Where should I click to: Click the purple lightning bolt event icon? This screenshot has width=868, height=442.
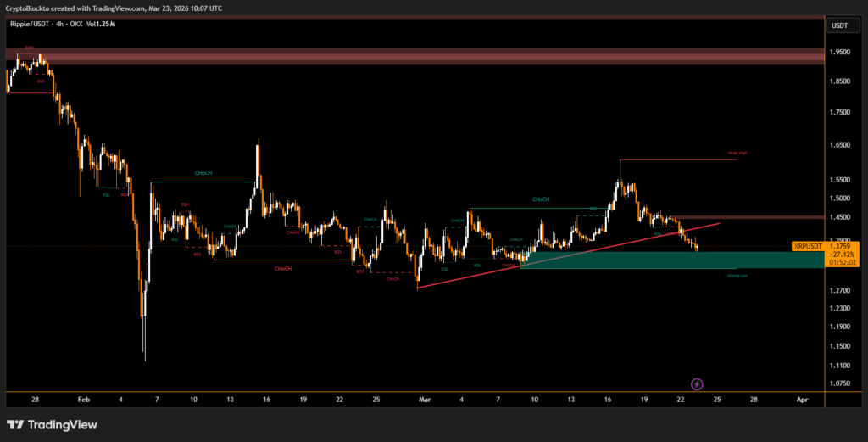(697, 384)
